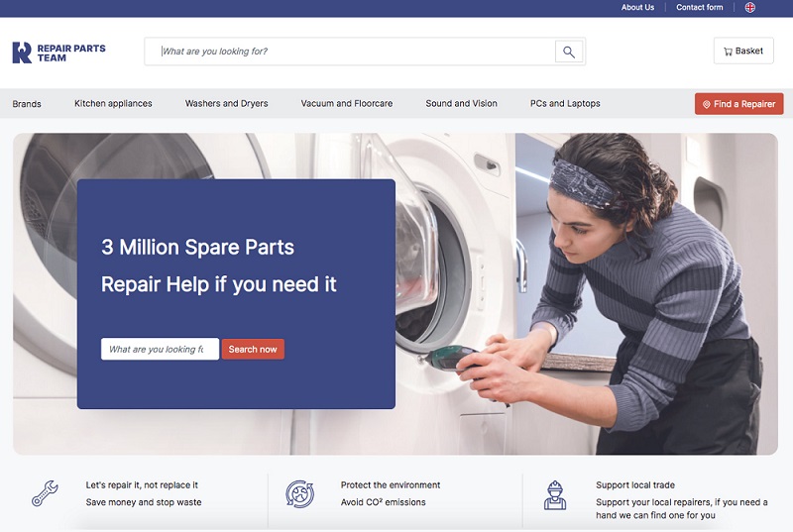Click 'Support local trade' text
The image size is (793, 532).
pyautogui.click(x=635, y=485)
